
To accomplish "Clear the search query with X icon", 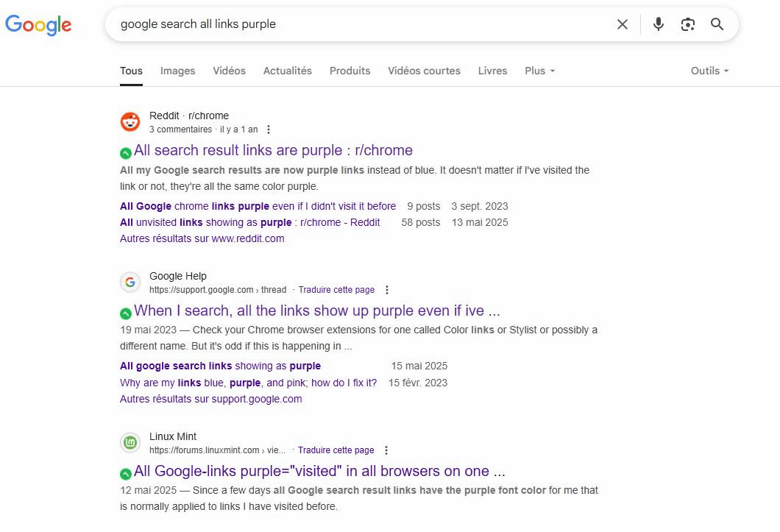I will pos(623,24).
